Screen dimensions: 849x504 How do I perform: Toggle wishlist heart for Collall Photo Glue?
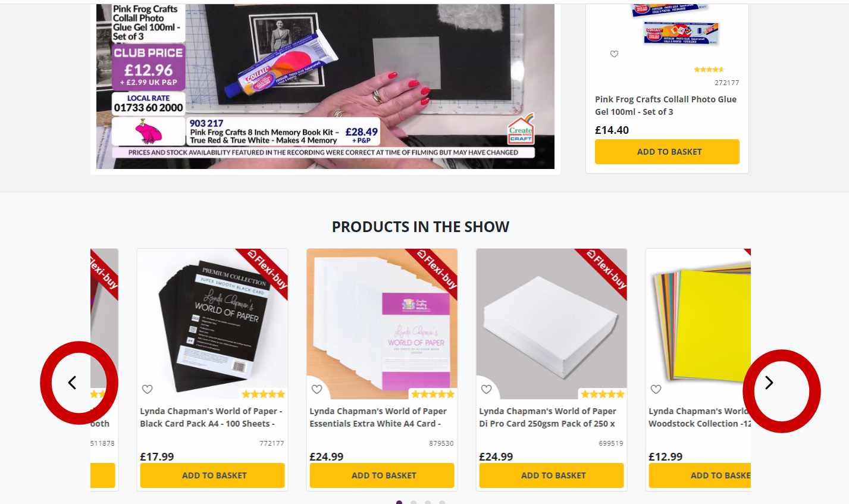click(615, 54)
